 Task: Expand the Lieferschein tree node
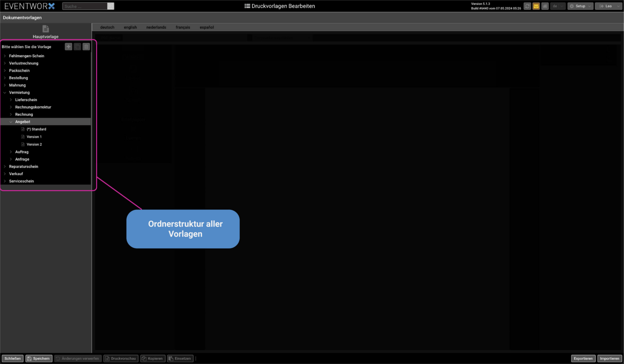11,100
